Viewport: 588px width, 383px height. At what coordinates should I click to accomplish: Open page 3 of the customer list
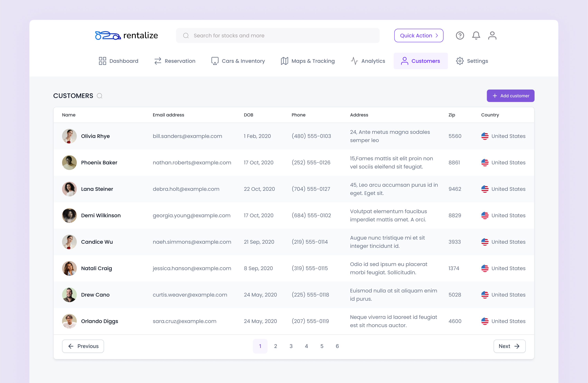tap(291, 346)
